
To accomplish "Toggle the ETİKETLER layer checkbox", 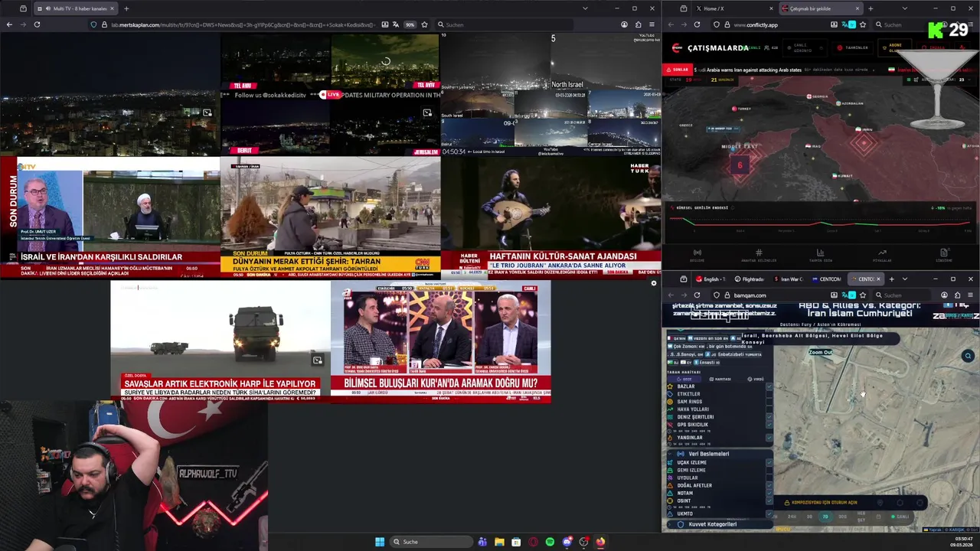I will point(769,394).
